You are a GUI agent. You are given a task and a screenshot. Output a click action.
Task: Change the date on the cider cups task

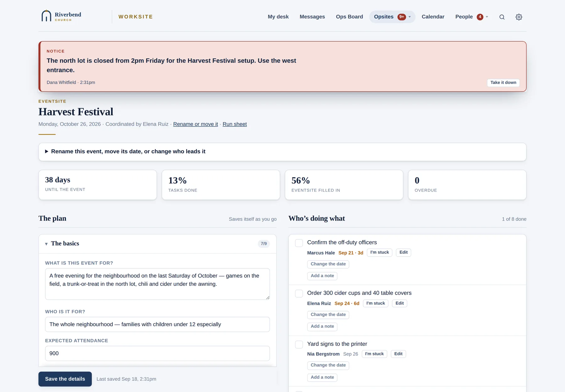click(328, 315)
